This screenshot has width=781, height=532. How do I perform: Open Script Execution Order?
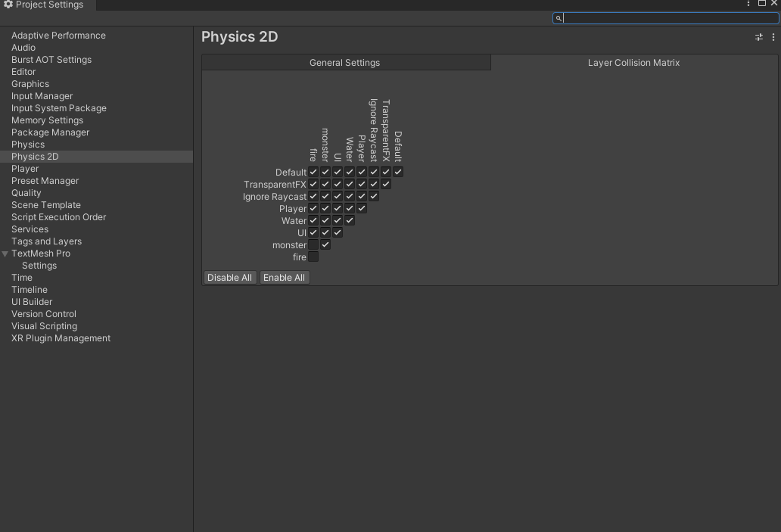(59, 217)
